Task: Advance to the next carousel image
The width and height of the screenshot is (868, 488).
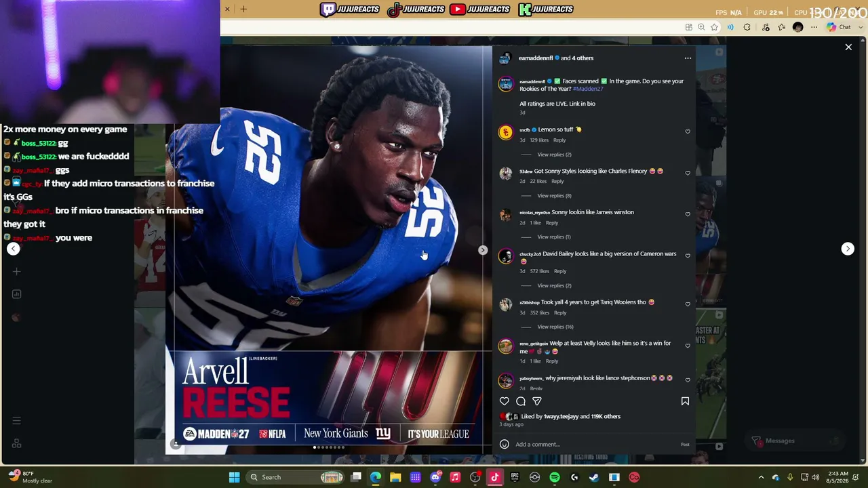Action: [483, 250]
